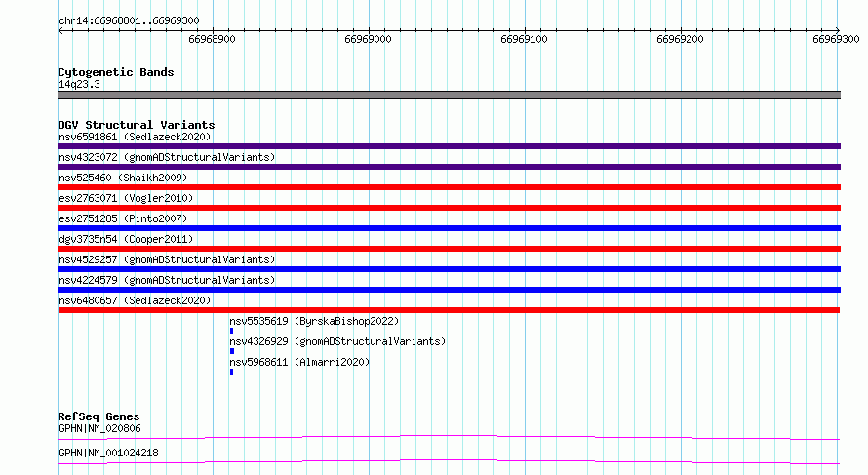
Task: Click the small blue marker under nsv5535619
Action: pyautogui.click(x=231, y=331)
